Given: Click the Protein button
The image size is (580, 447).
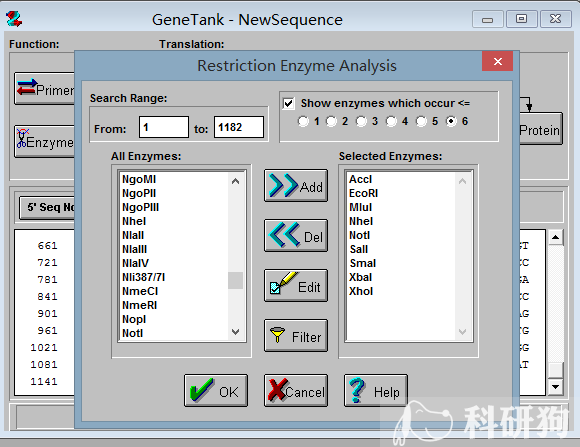Looking at the screenshot, I should [540, 130].
